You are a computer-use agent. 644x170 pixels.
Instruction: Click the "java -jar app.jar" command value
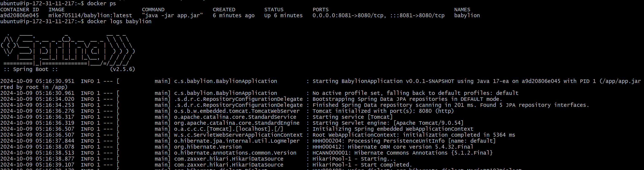tap(172, 15)
